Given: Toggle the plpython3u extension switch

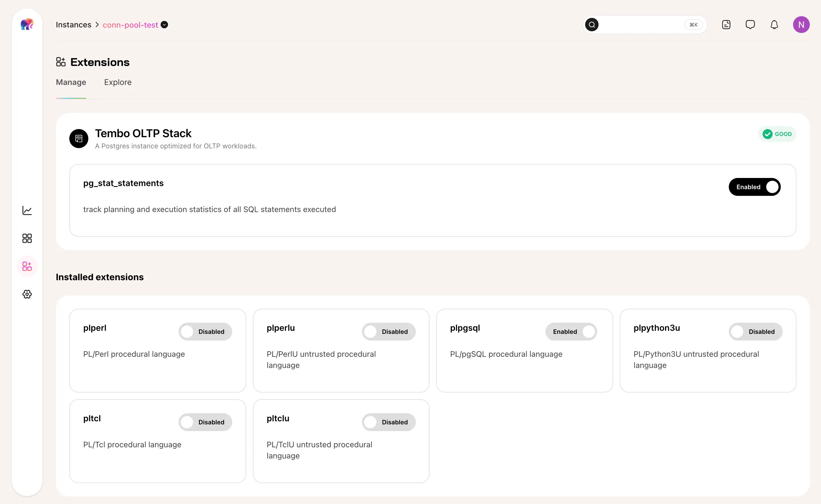Looking at the screenshot, I should pos(756,332).
